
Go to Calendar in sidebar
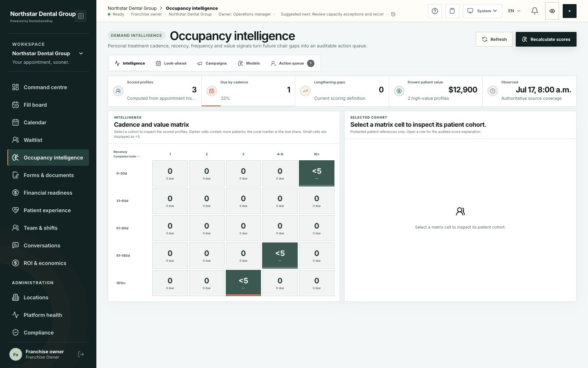[48, 122]
